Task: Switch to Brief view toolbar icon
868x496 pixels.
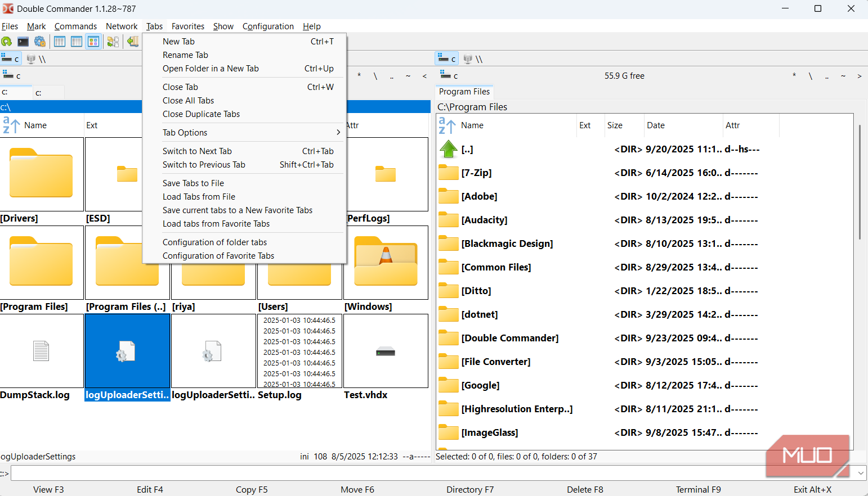Action: 60,42
